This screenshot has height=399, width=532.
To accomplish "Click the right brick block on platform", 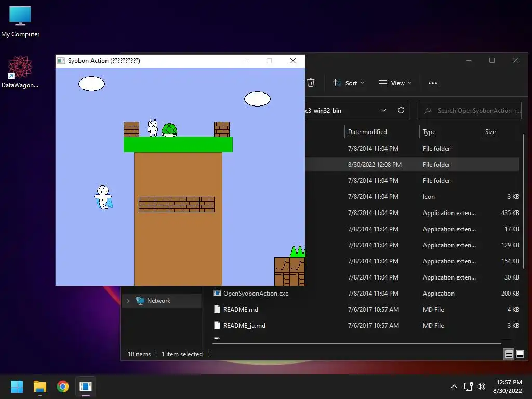I will click(x=222, y=129).
